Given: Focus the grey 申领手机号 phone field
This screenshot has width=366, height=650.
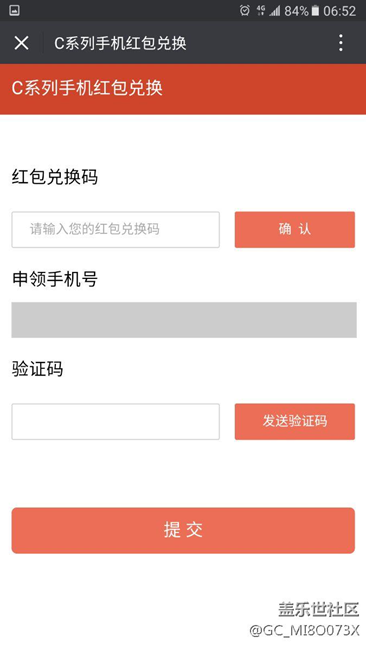Looking at the screenshot, I should coord(184,320).
